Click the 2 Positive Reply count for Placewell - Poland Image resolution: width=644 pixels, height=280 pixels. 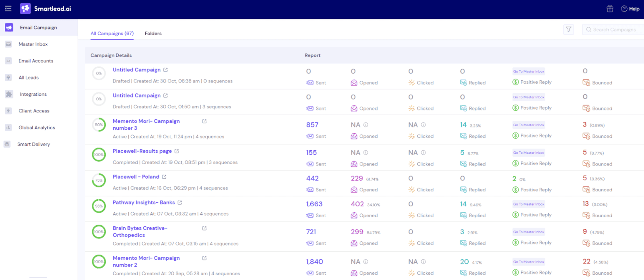point(514,179)
